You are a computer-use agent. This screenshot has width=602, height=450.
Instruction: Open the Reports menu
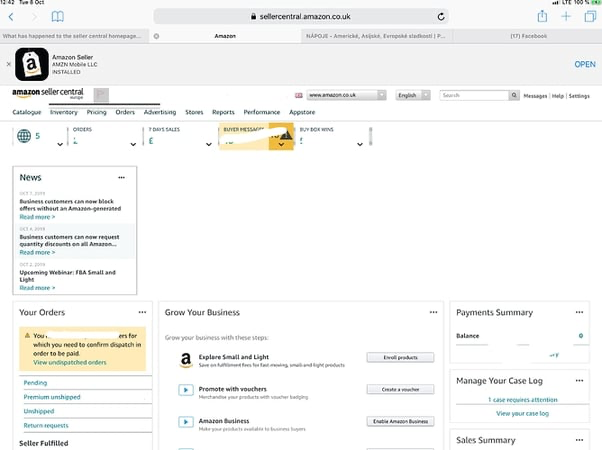point(223,112)
